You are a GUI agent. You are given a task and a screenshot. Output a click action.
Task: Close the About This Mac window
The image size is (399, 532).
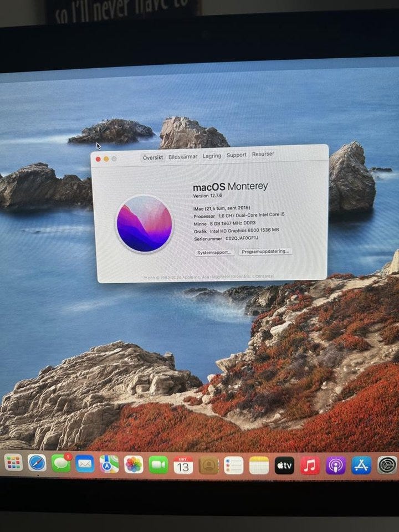98,159
